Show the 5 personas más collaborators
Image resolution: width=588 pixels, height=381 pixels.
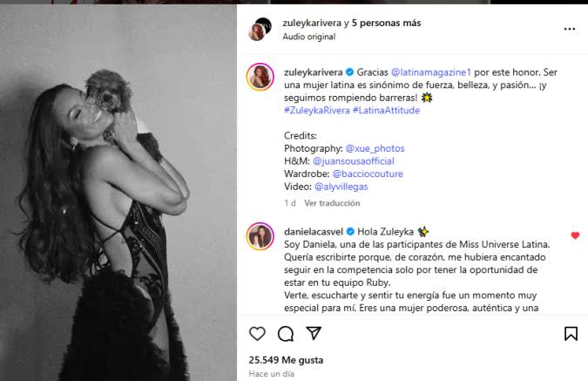click(x=386, y=23)
